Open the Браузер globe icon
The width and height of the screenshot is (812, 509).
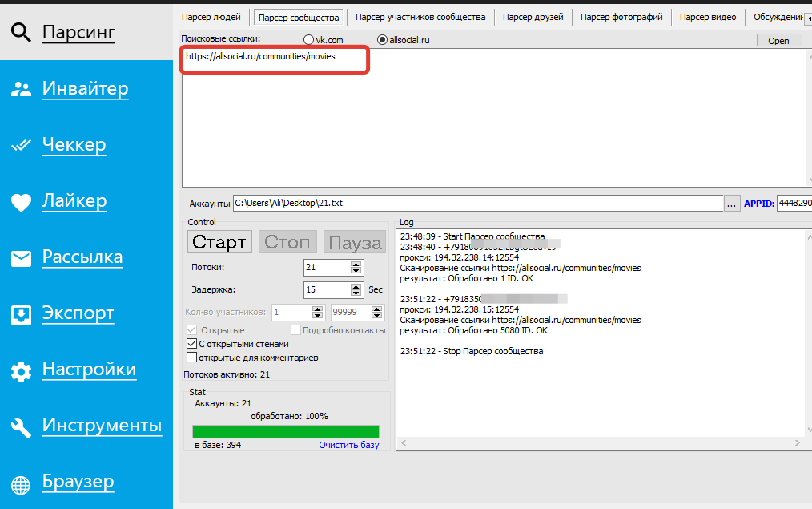click(x=21, y=485)
